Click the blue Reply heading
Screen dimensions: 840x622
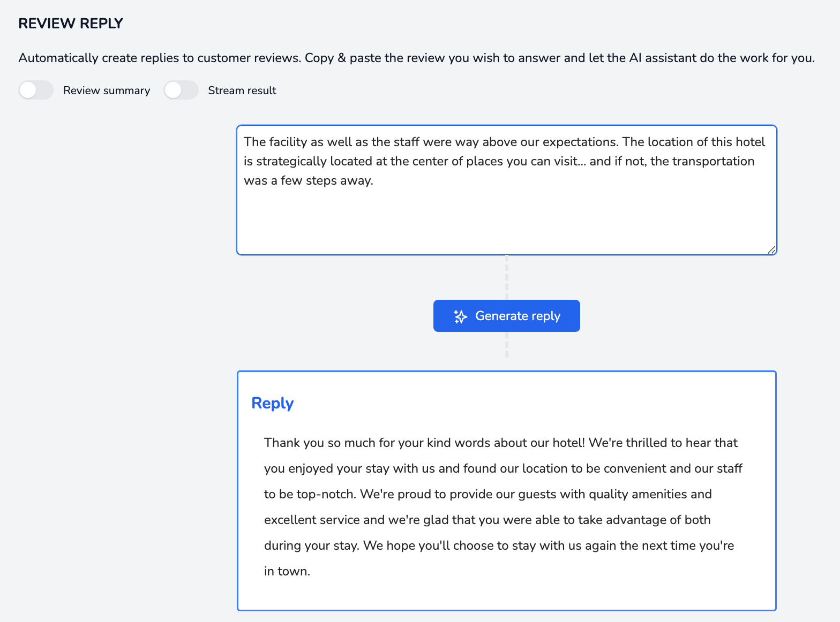tap(272, 403)
